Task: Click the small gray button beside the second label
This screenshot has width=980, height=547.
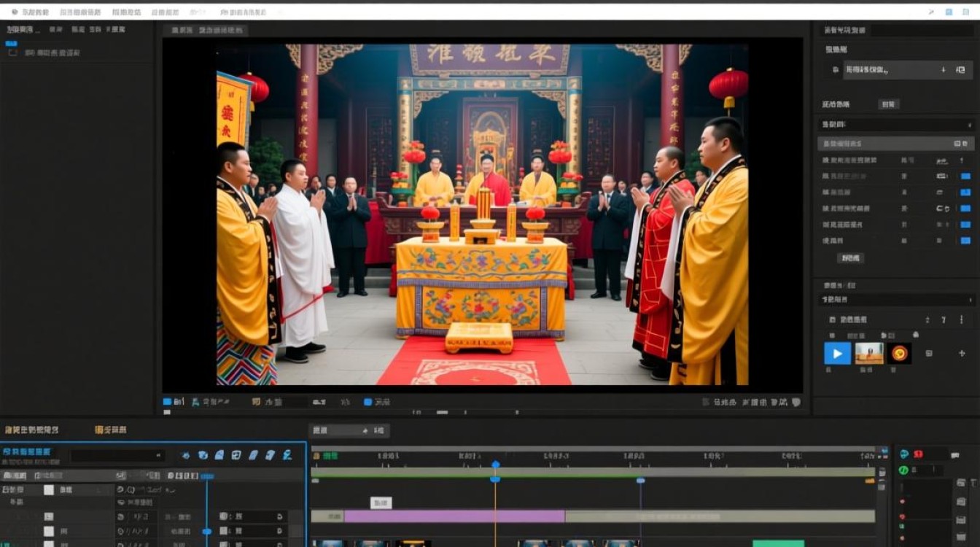Action: [888, 104]
